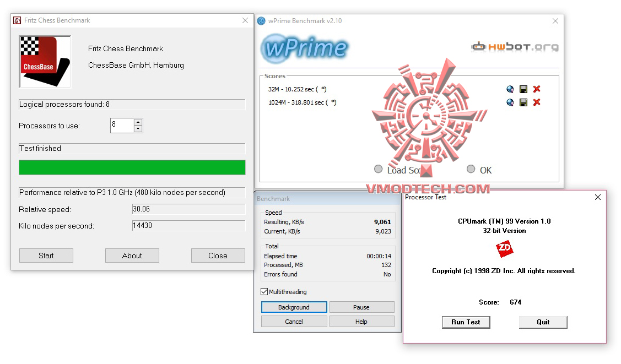621x364 pixels.
Task: Click the 1024M - 318.801 sec score entry
Action: click(x=303, y=102)
